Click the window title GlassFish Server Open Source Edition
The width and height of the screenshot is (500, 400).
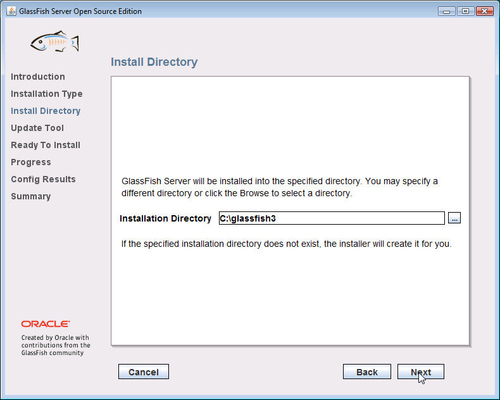click(80, 11)
